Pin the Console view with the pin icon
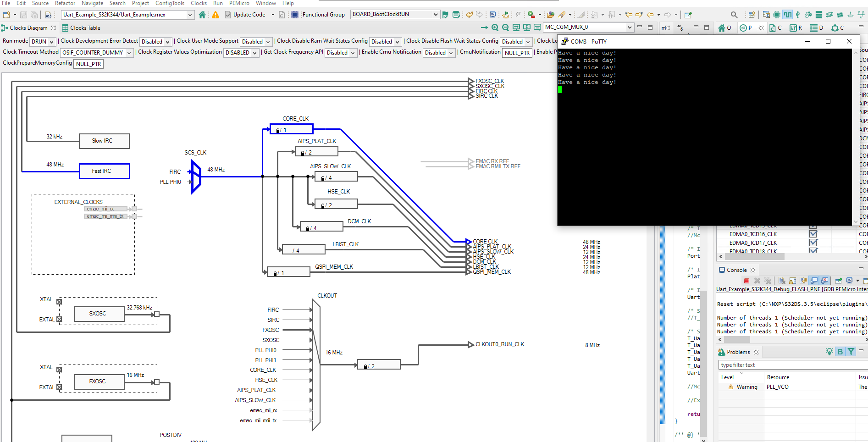The image size is (868, 442). (838, 281)
